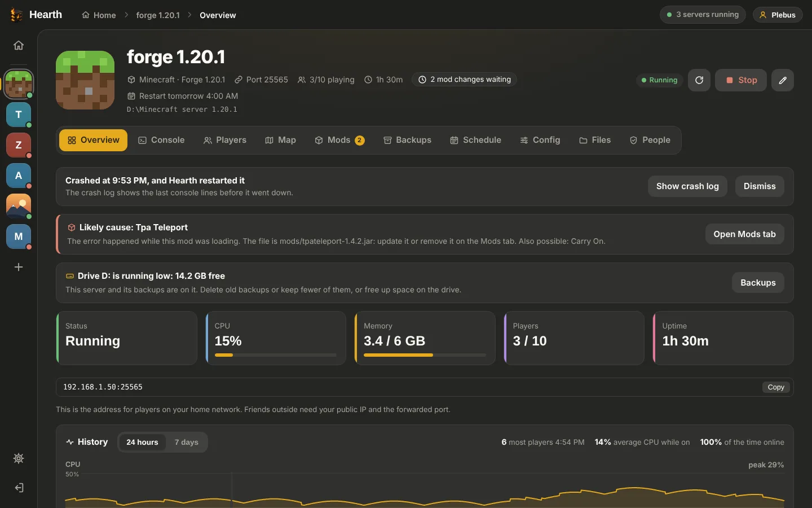The image size is (812, 508).
Task: Select the Z server in sidebar
Action: point(19,145)
